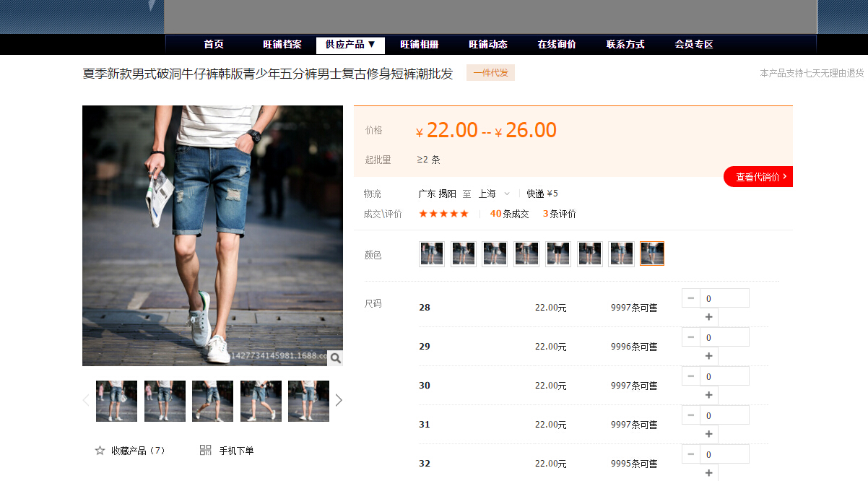868x481 pixels.
Task: Show previous thumbnails with left arrow
Action: (86, 400)
